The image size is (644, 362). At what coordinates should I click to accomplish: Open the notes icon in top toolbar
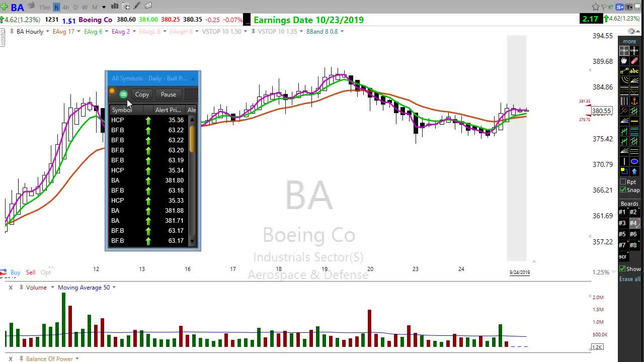(148, 6)
